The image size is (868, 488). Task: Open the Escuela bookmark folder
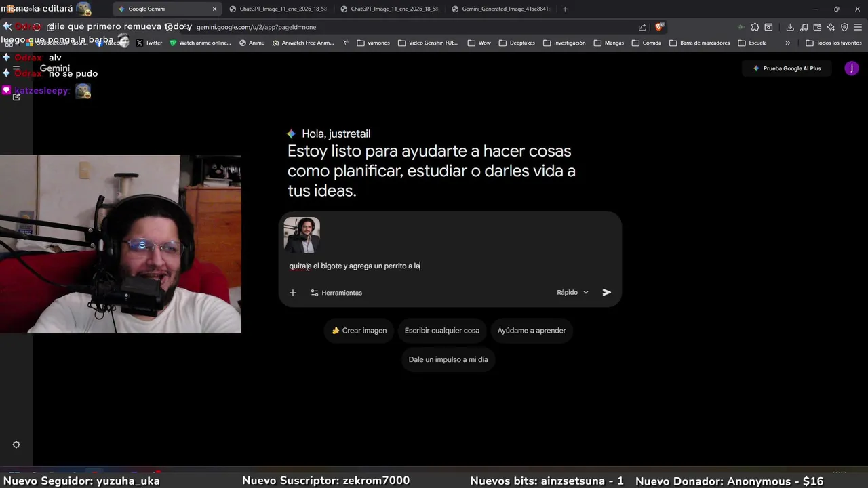753,43
